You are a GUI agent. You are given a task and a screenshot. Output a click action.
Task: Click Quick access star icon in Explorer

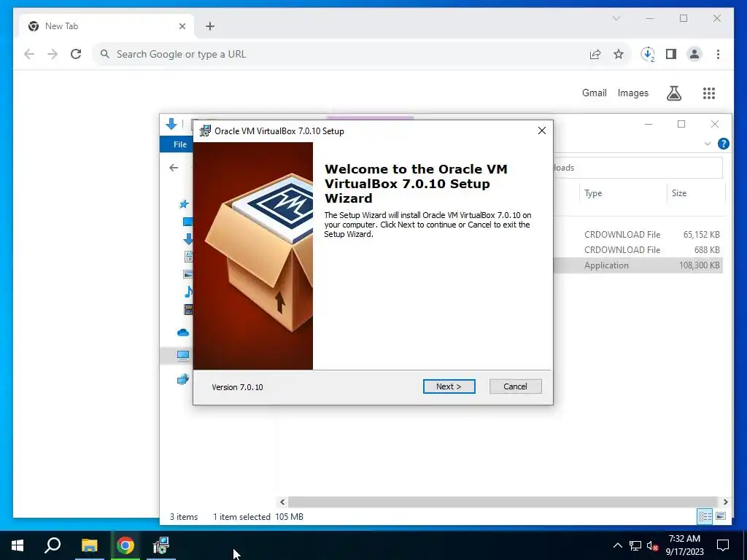(x=184, y=204)
